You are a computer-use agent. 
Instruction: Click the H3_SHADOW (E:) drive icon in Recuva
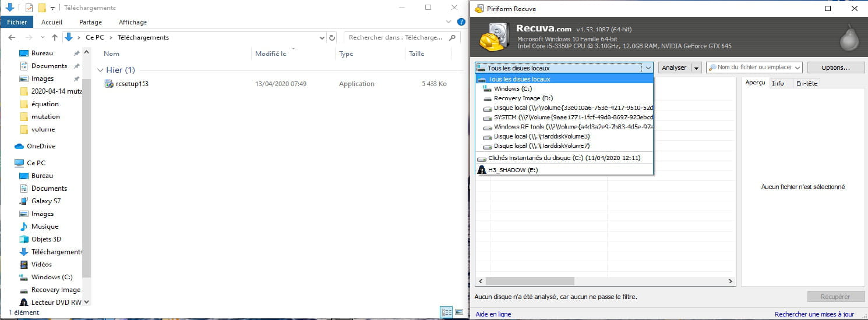(482, 170)
